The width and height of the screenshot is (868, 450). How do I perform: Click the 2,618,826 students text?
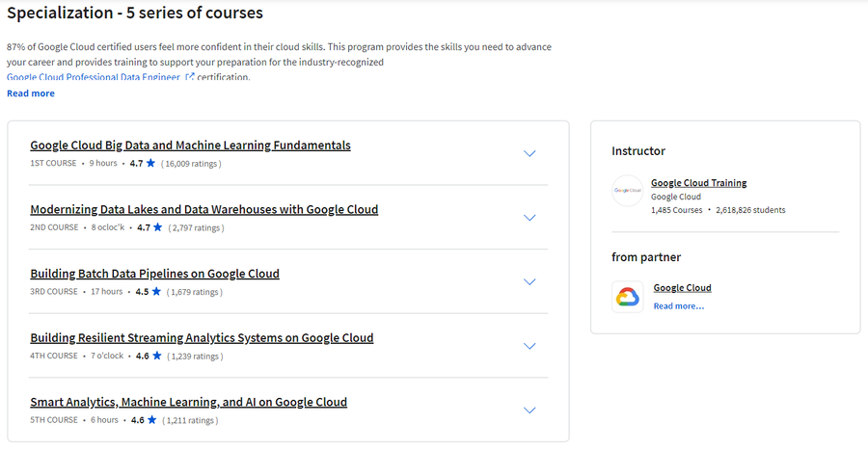click(750, 210)
